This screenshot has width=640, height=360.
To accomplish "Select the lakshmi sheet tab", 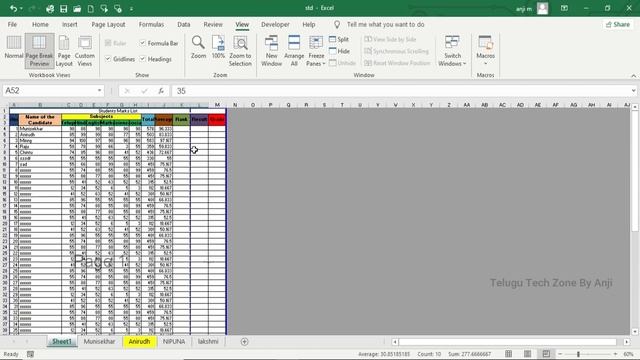I will point(208,342).
